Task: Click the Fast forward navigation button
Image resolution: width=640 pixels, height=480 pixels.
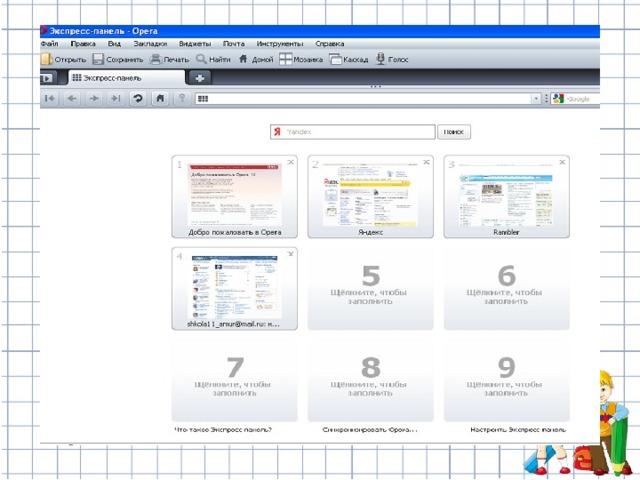Action: [116, 98]
